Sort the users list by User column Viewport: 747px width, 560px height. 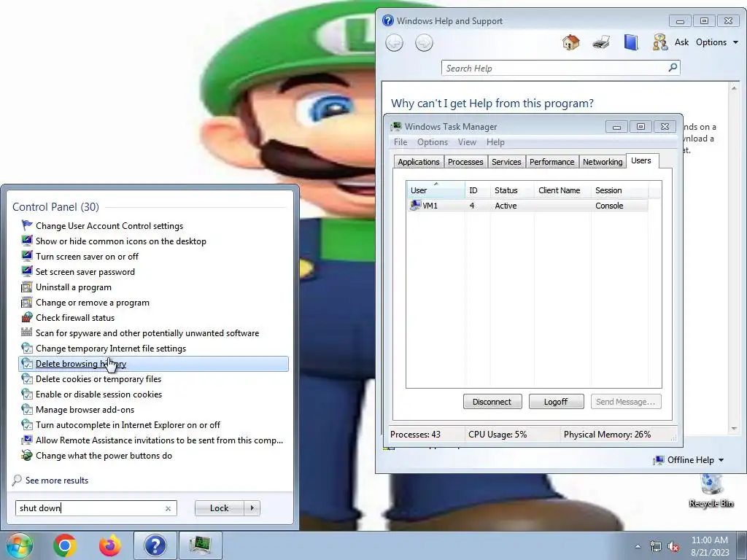[436, 190]
